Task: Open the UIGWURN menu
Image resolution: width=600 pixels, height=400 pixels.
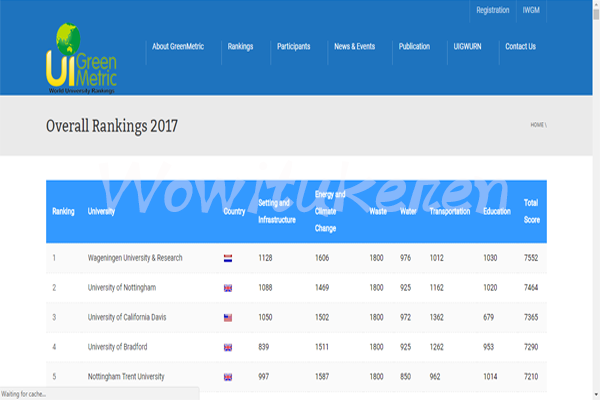Action: (467, 46)
